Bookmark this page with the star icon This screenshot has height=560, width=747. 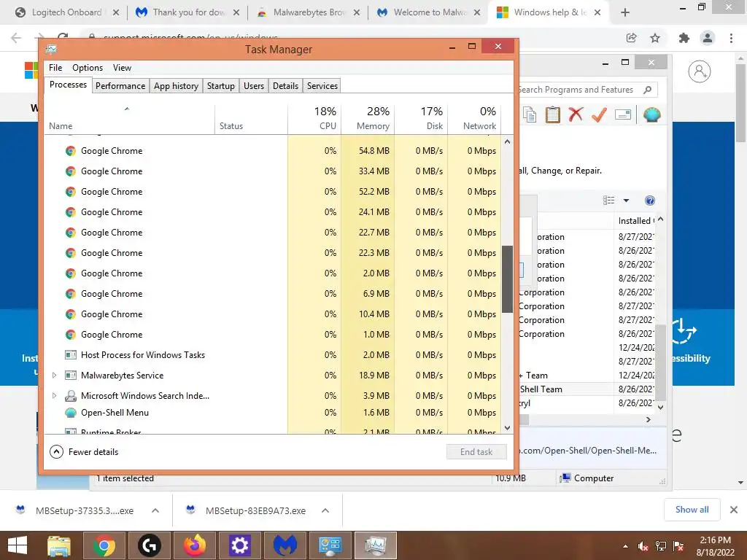click(x=655, y=38)
